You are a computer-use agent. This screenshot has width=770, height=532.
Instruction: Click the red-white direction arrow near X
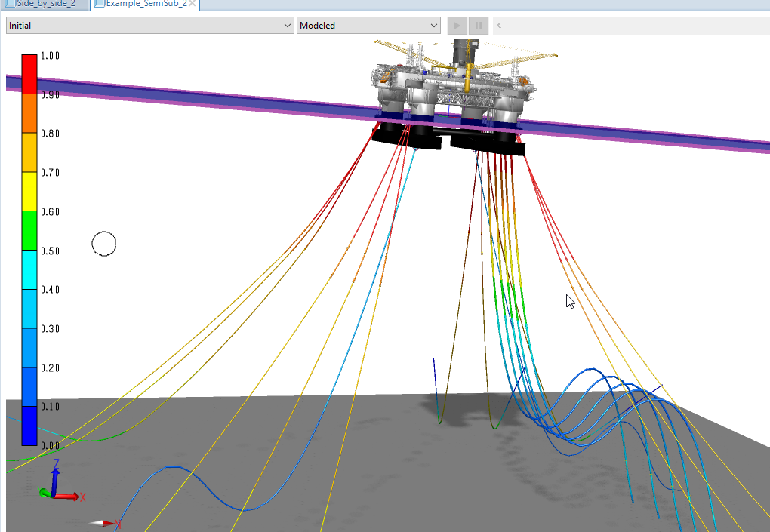point(102,522)
